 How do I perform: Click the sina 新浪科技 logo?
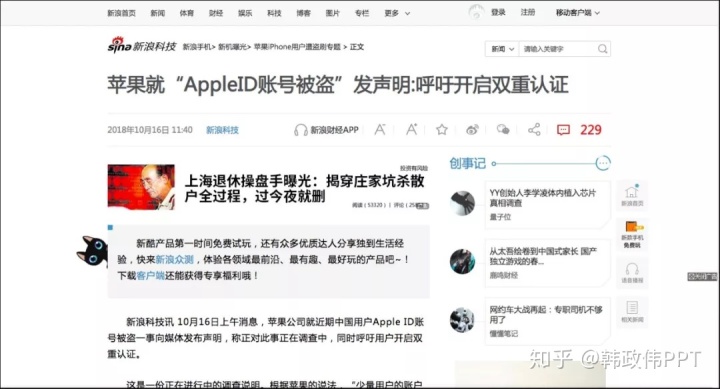(142, 45)
